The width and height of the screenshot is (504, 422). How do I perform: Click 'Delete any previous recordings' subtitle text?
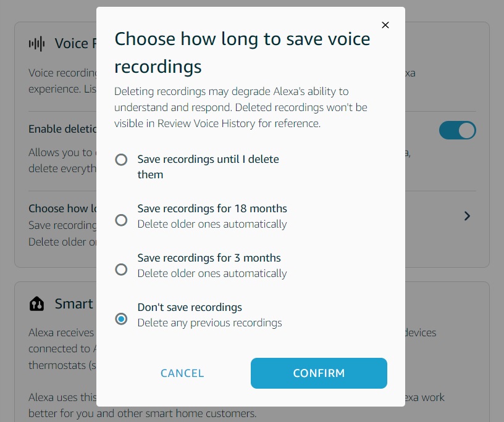coord(209,323)
